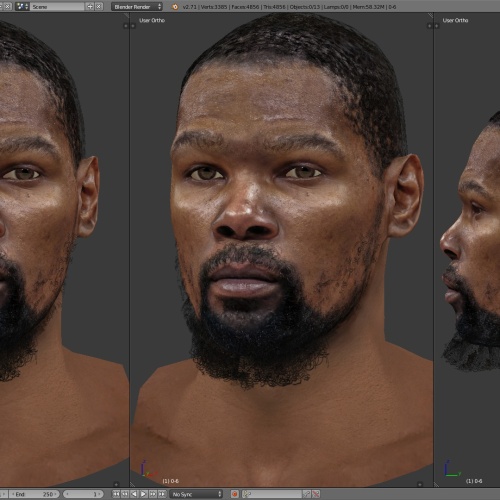The height and width of the screenshot is (500, 500).
Task: Click the v2.71 version text in the header
Action: pyautogui.click(x=190, y=7)
